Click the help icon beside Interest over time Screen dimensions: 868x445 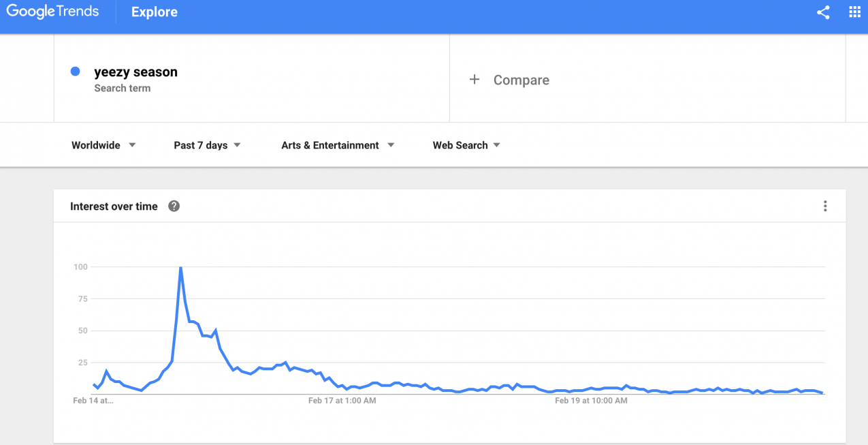(174, 206)
